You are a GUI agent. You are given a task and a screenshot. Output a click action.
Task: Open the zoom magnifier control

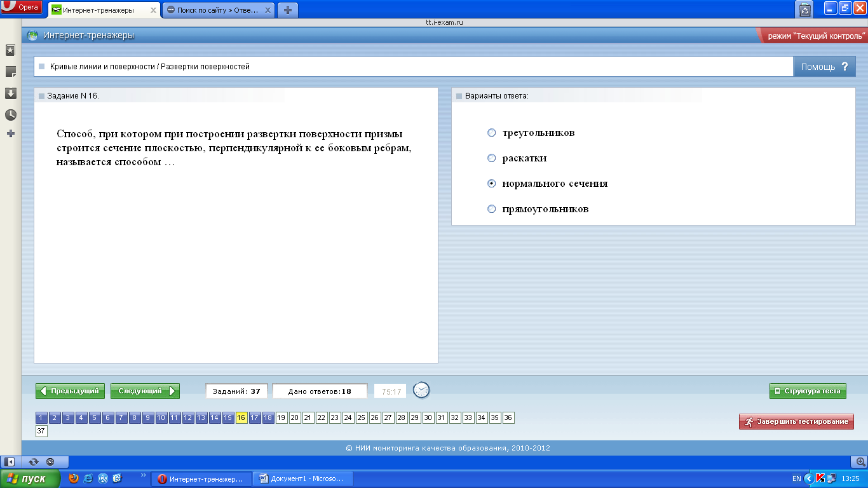pos(860,462)
